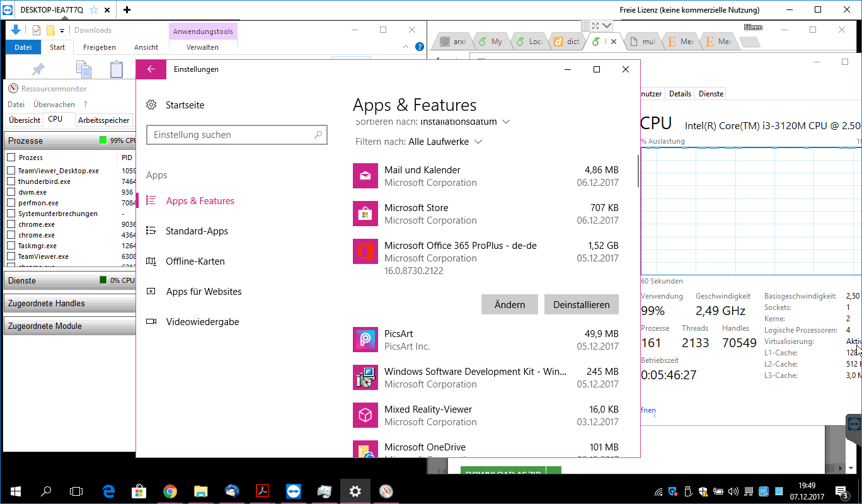Click the volume icon in system tray
This screenshot has height=504, width=862.
733,491
